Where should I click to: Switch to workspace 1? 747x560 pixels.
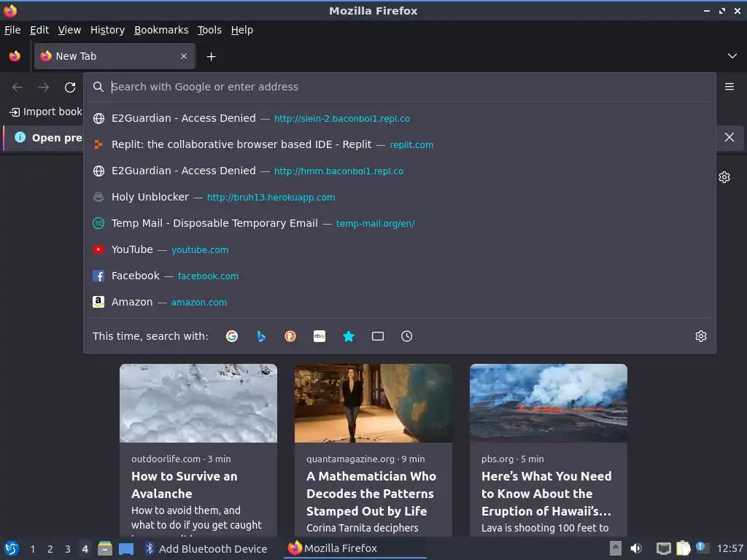click(32, 549)
